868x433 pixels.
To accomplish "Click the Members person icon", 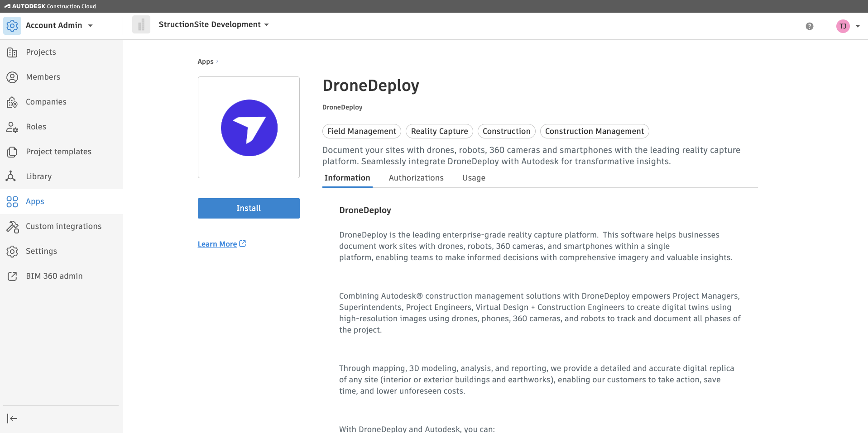I will coord(12,77).
